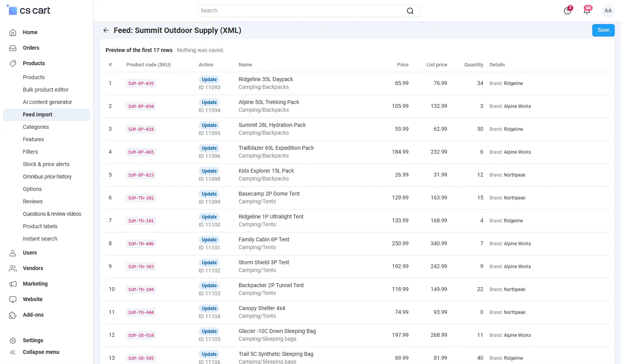Click the Add-ons puzzle icon
Screen dimensions: 621x364
tap(13, 315)
